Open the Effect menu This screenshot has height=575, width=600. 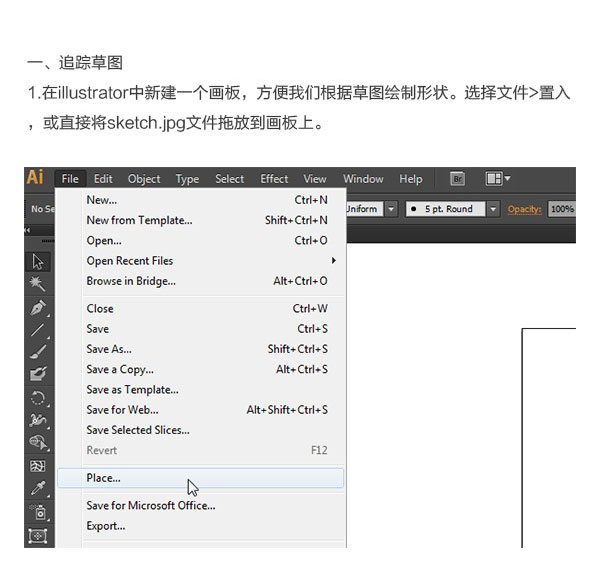point(274,179)
